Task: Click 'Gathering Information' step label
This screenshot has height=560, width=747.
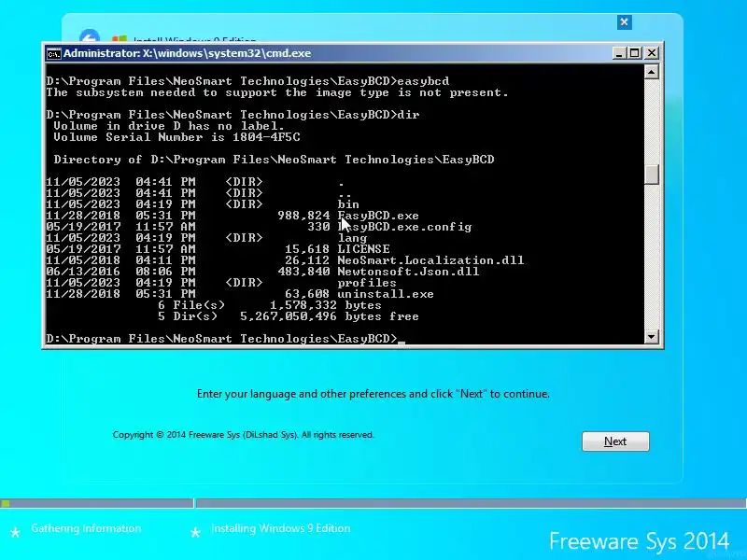Action: (86, 528)
